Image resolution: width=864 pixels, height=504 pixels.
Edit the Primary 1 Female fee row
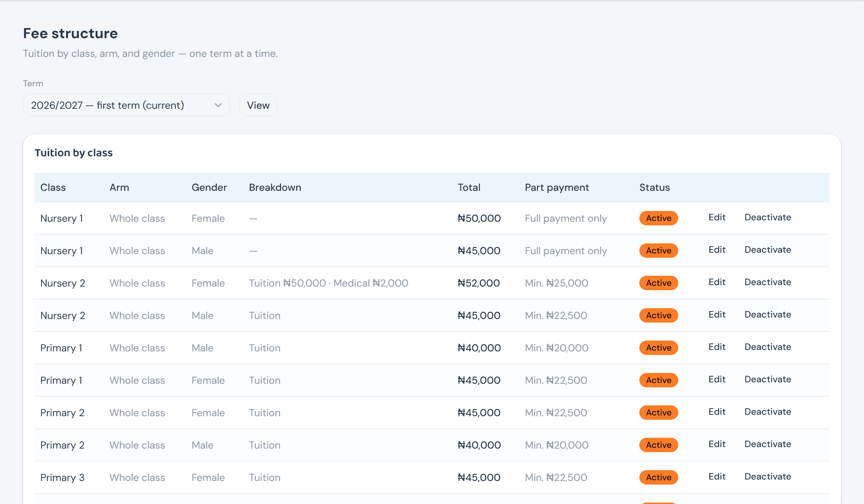click(717, 379)
